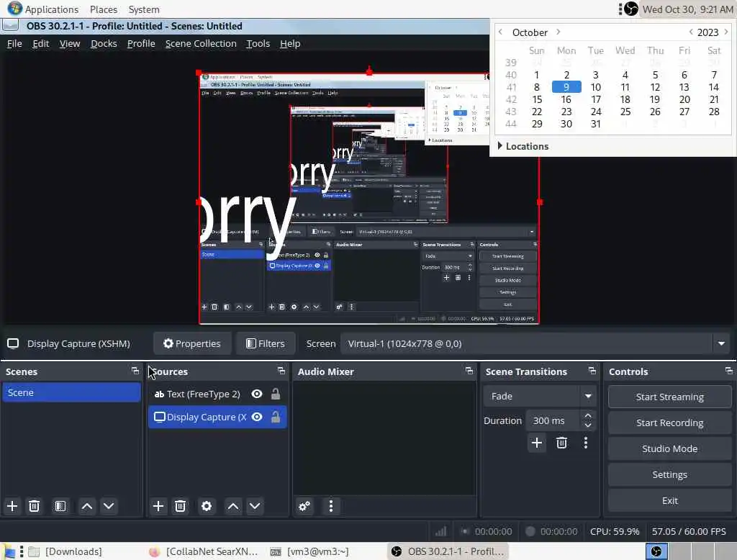Viewport: 737px width, 560px height.
Task: Move source up arrow in Sources dock
Action: (x=233, y=506)
